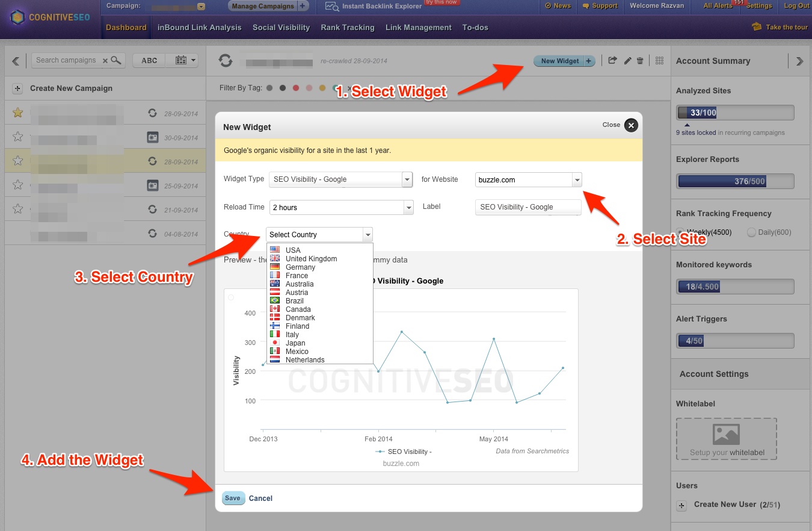812x531 pixels.
Task: Refresh the campaign with the re-crawl icon
Action: coord(225,60)
